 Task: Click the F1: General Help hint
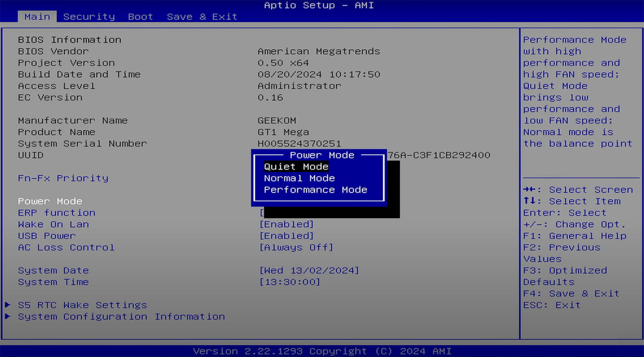pyautogui.click(x=575, y=236)
